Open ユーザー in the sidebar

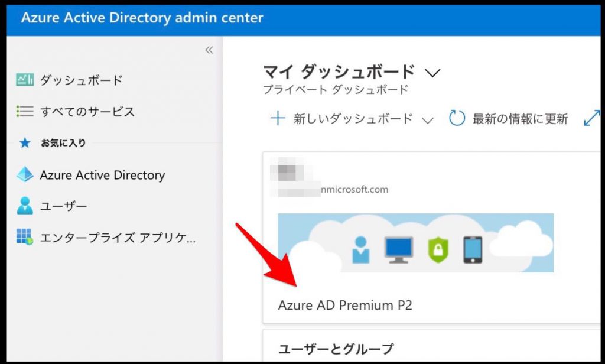tap(64, 206)
